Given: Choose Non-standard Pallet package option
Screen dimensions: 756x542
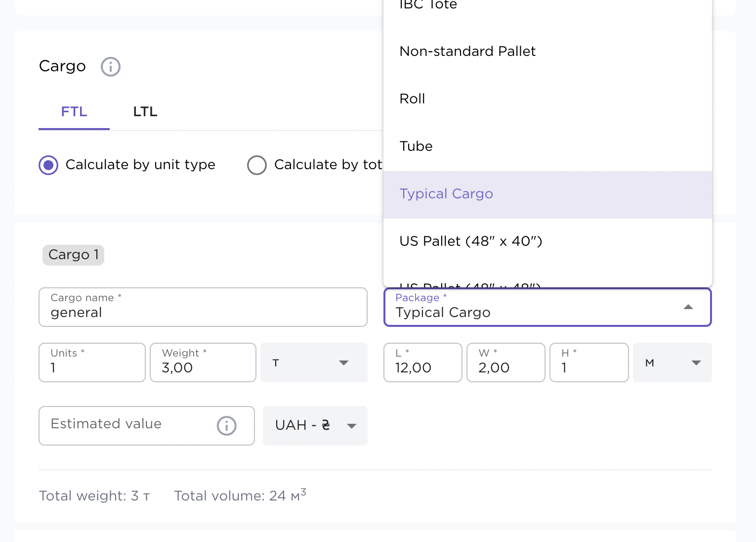Looking at the screenshot, I should [547, 51].
